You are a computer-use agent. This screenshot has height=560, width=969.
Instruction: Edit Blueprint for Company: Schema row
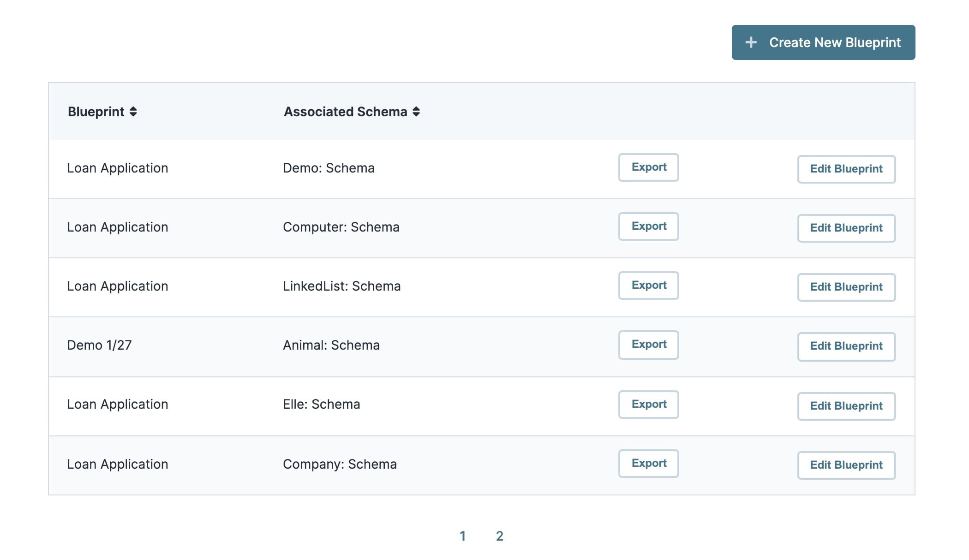pyautogui.click(x=846, y=465)
